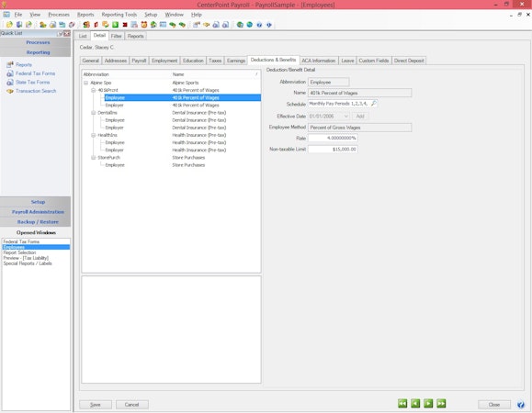532x413 pixels.
Task: Click the blue help icon beside Close
Action: [520, 405]
